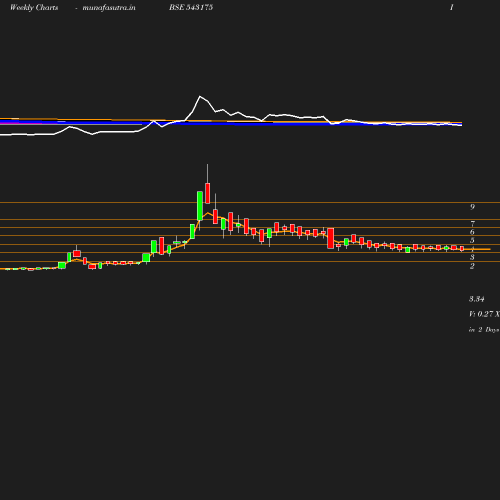Click the price level label 6

click(472, 232)
